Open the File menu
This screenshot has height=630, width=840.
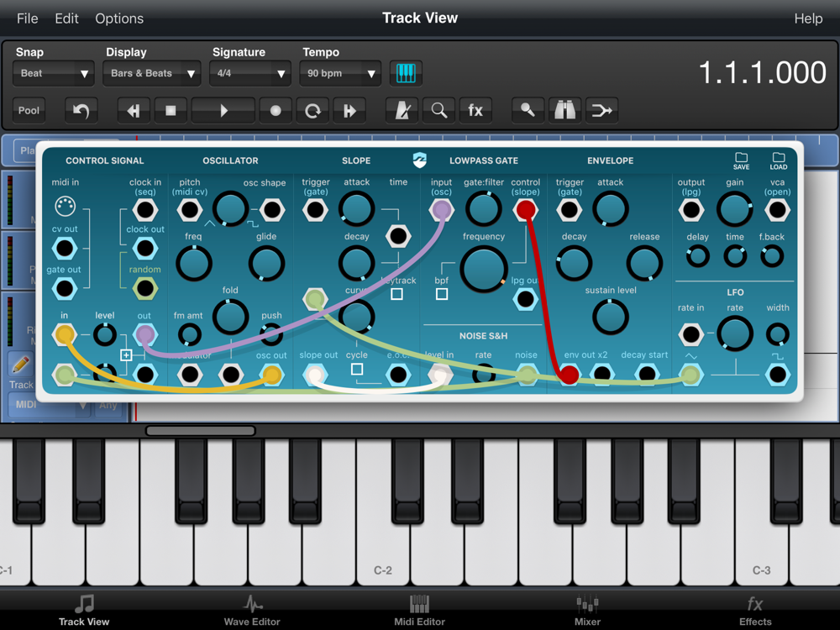click(x=28, y=18)
